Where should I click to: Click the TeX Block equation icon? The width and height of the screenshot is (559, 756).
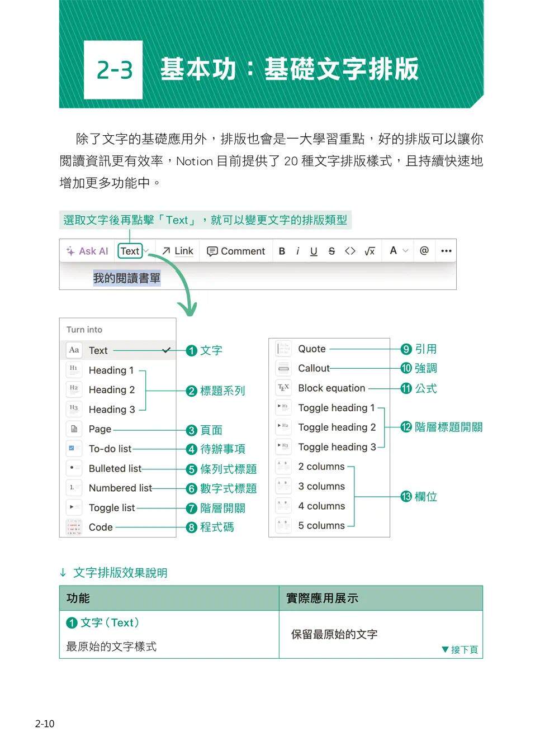pyautogui.click(x=283, y=388)
